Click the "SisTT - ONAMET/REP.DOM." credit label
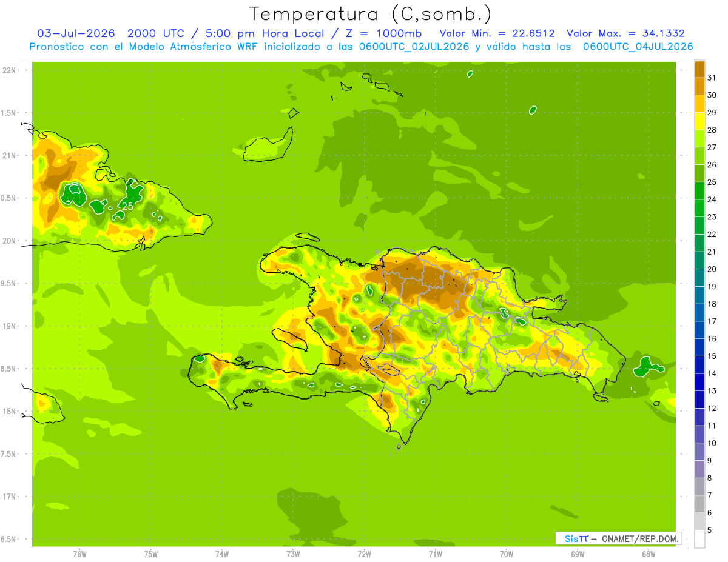This screenshot has width=728, height=562. click(619, 538)
